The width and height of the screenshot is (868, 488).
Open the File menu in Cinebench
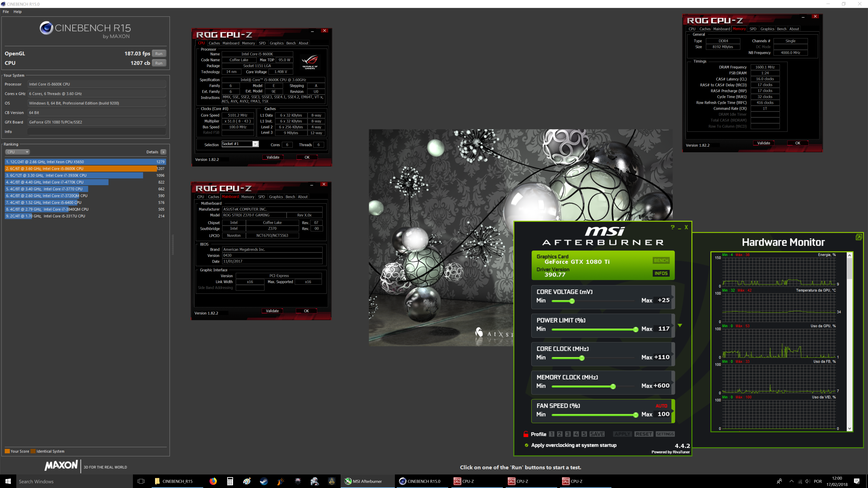(6, 12)
